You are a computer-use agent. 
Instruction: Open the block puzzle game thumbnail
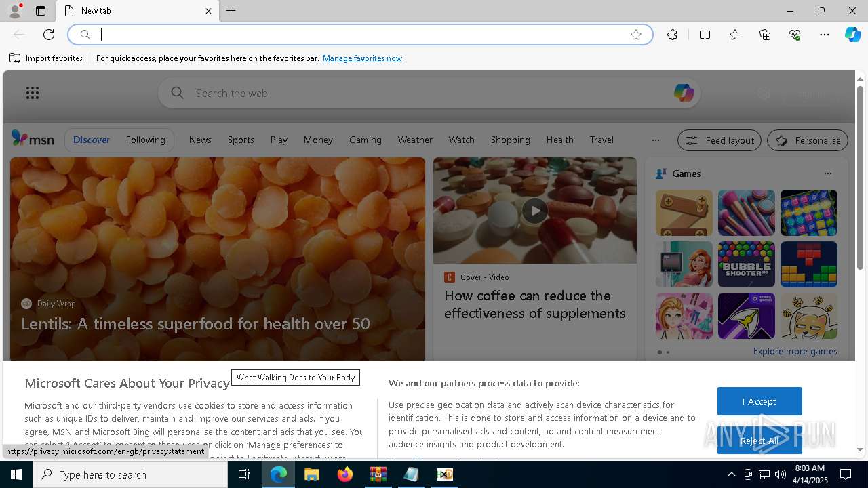[808, 264]
